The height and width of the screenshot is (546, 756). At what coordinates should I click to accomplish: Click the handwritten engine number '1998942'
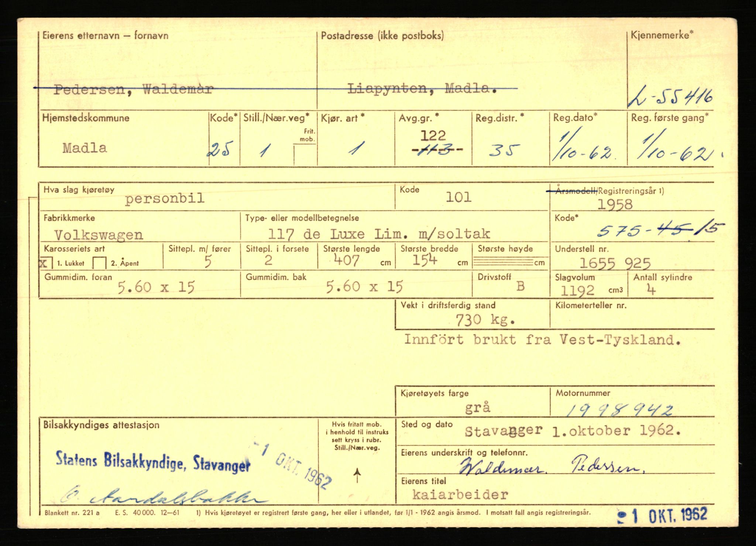point(619,410)
